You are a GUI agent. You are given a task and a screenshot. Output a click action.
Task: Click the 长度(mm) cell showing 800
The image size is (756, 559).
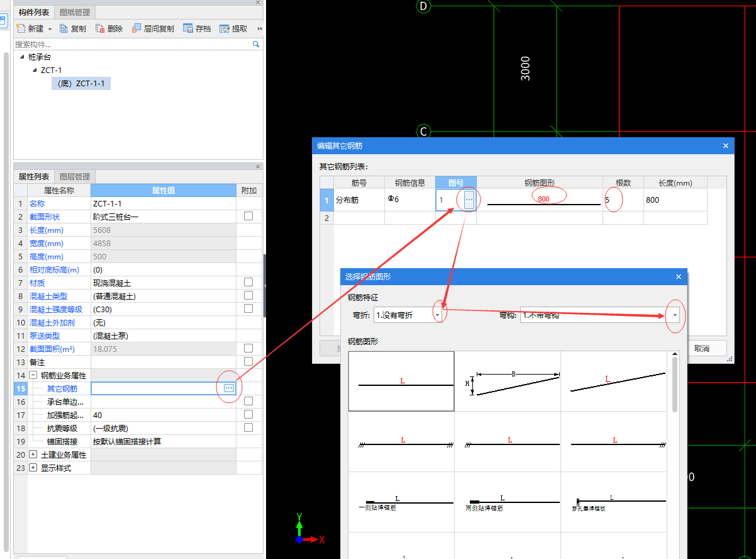[x=675, y=200]
